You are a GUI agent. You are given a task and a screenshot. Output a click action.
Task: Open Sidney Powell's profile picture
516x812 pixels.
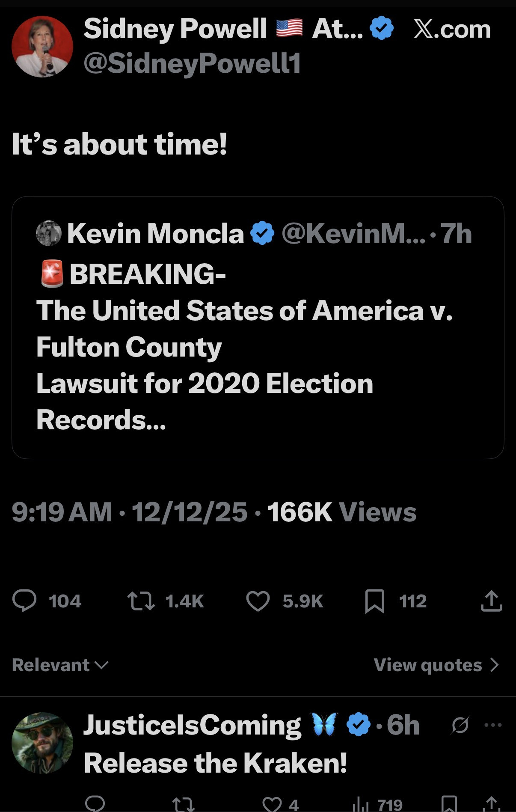[x=42, y=46]
